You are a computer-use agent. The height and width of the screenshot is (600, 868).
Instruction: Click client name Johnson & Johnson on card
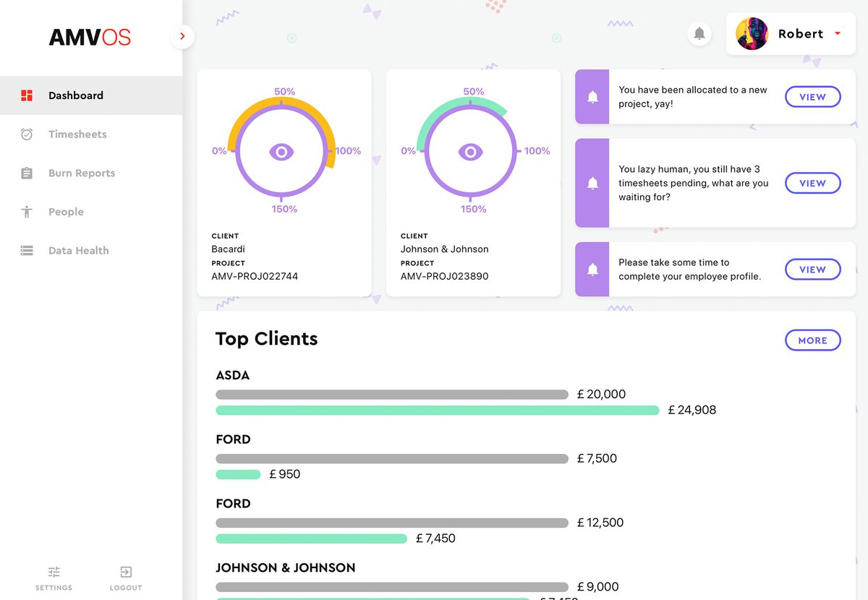[x=444, y=249]
